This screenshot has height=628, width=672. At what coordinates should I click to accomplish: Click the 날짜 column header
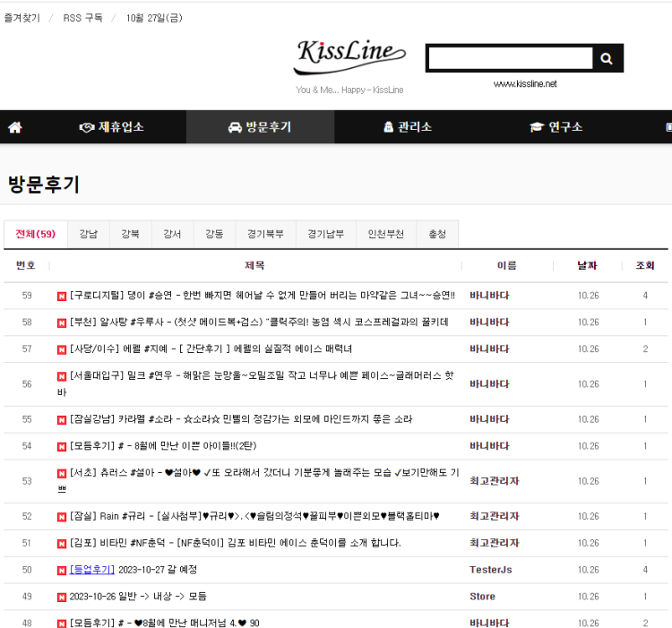[x=587, y=265]
